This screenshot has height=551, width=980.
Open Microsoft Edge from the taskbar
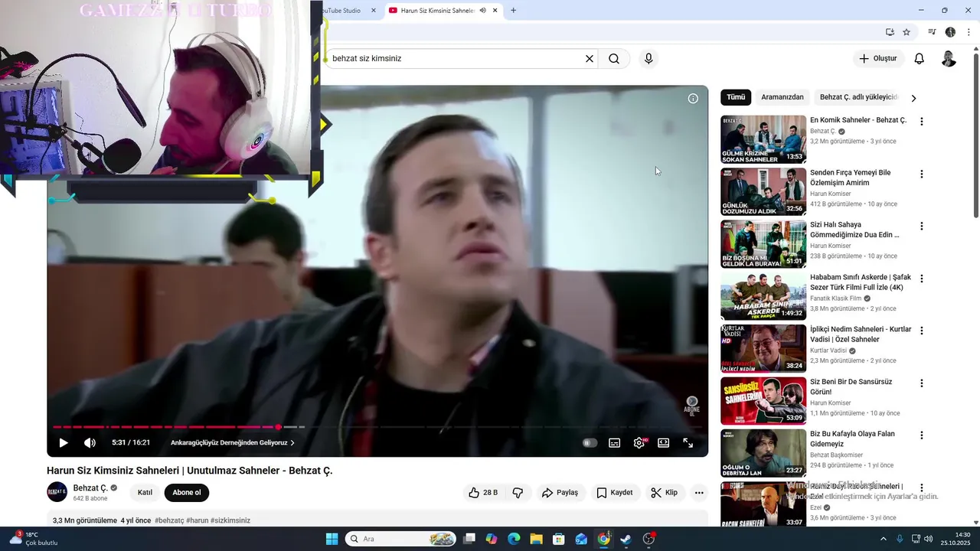(514, 539)
